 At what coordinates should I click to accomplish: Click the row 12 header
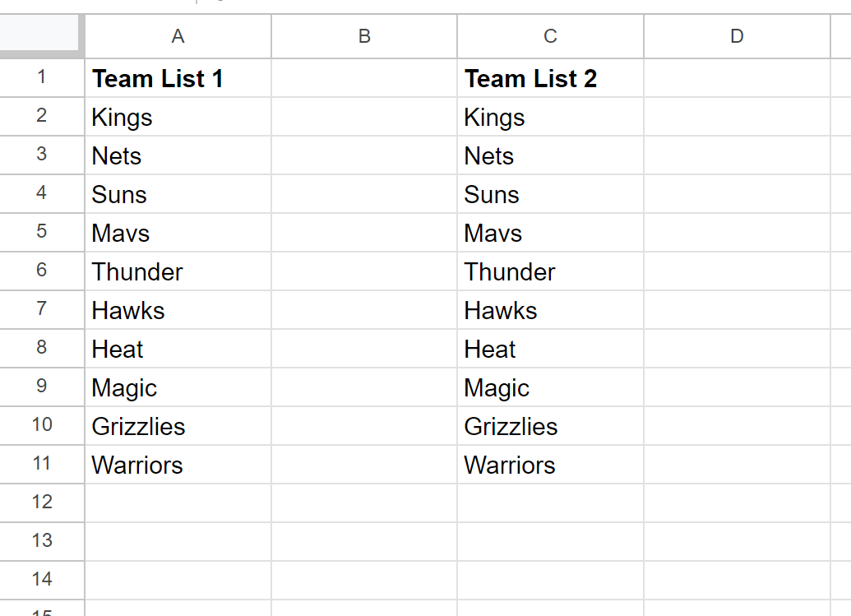42,503
